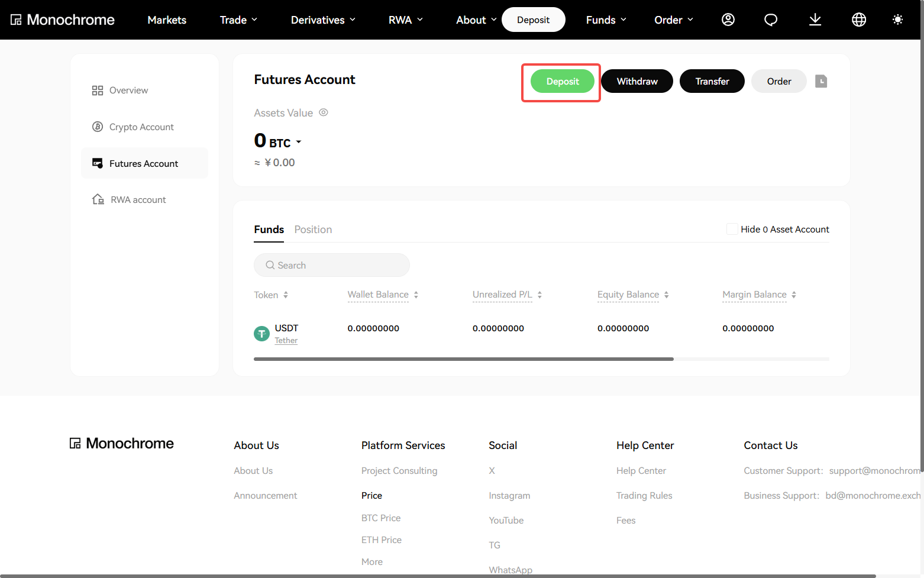
Task: Click the table horizontal scrollbar
Action: 464,359
